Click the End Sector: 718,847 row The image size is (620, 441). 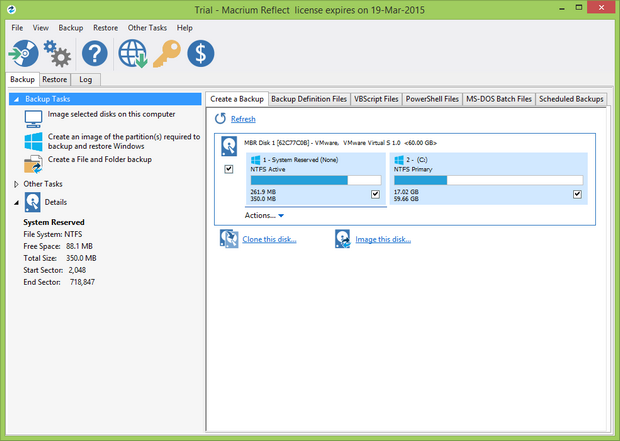(x=59, y=282)
